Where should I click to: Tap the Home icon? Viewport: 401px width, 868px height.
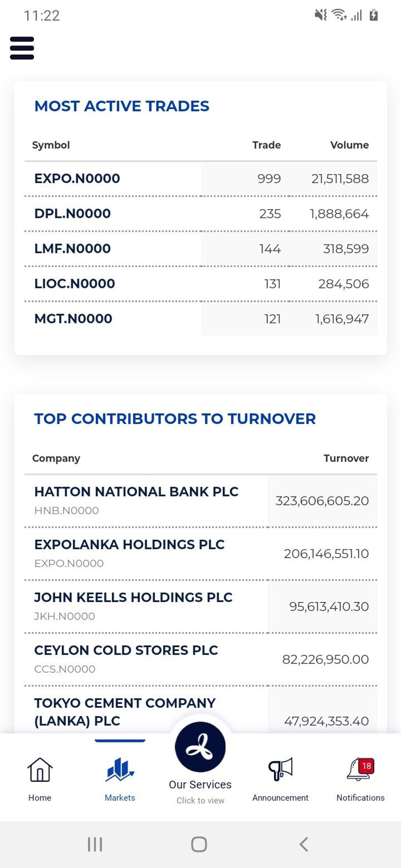point(40,769)
